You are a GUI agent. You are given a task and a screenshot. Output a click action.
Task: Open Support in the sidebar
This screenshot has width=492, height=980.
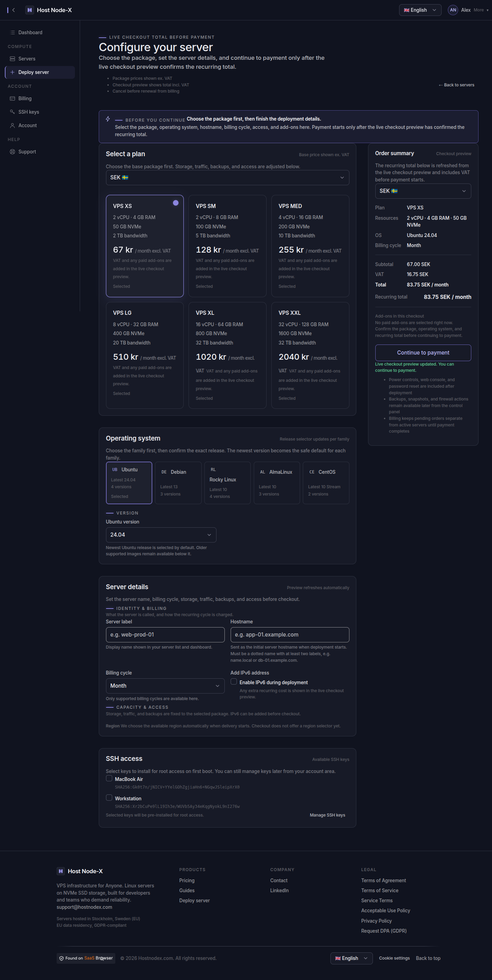40,152
